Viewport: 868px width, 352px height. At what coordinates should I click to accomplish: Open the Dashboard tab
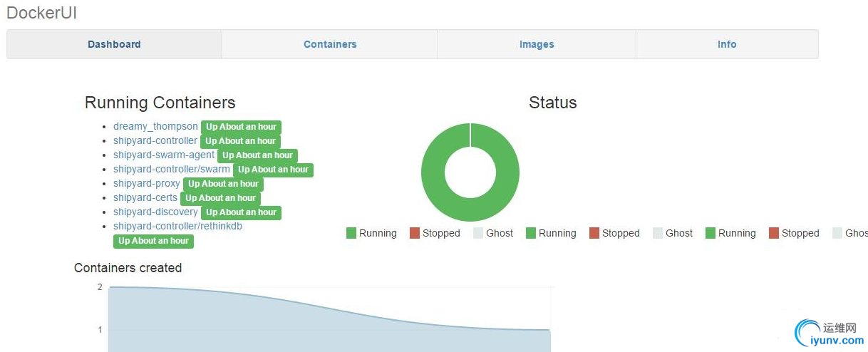click(x=114, y=44)
